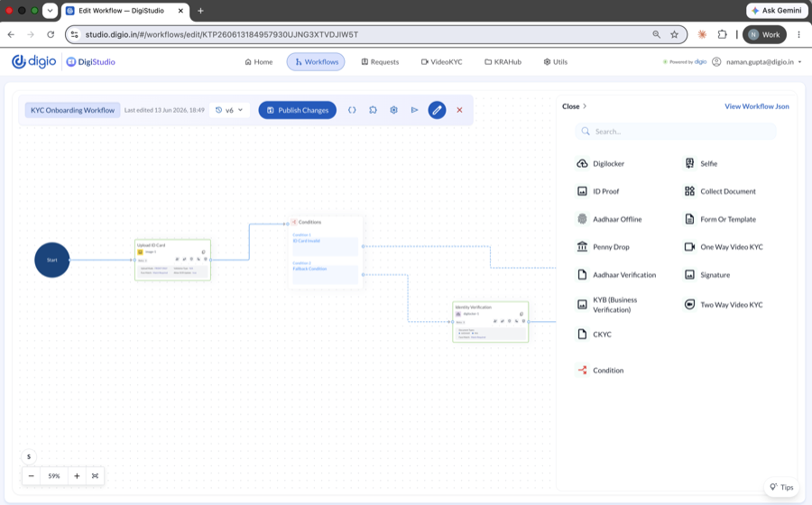Select KYB (Business Verification) item

(607, 305)
